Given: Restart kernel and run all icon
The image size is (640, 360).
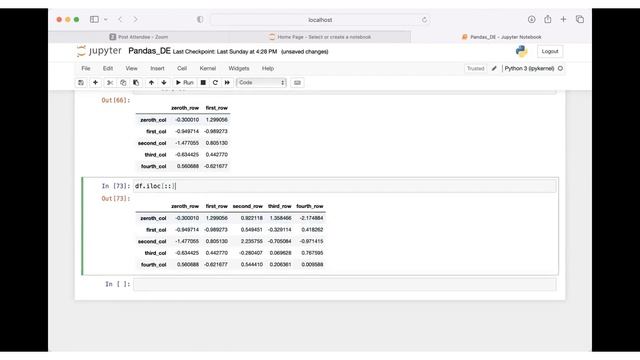Looking at the screenshot, I should (x=227, y=82).
